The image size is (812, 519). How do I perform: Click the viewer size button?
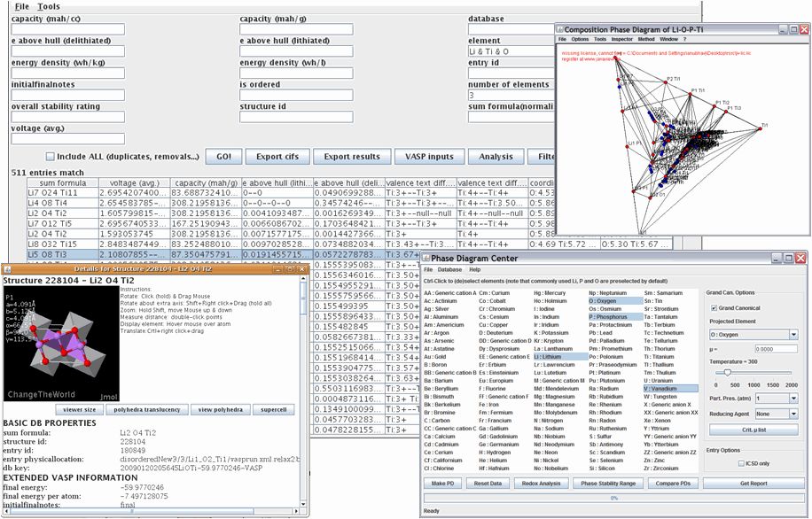pyautogui.click(x=79, y=409)
